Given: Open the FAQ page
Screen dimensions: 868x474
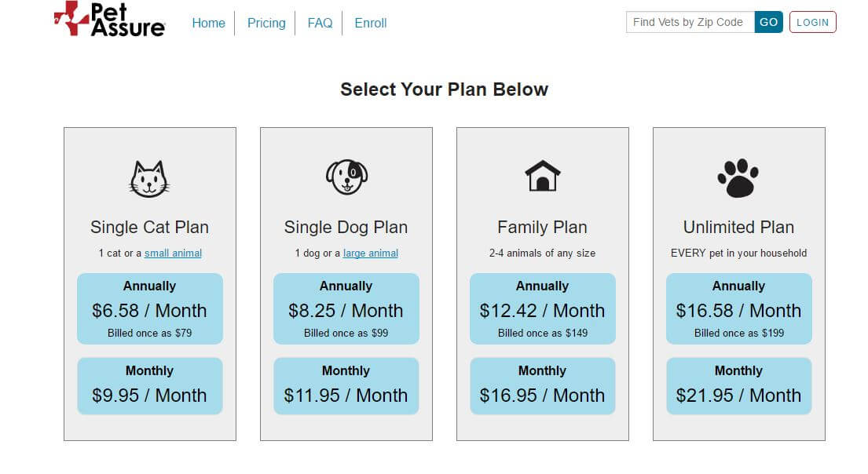Looking at the screenshot, I should (x=320, y=23).
